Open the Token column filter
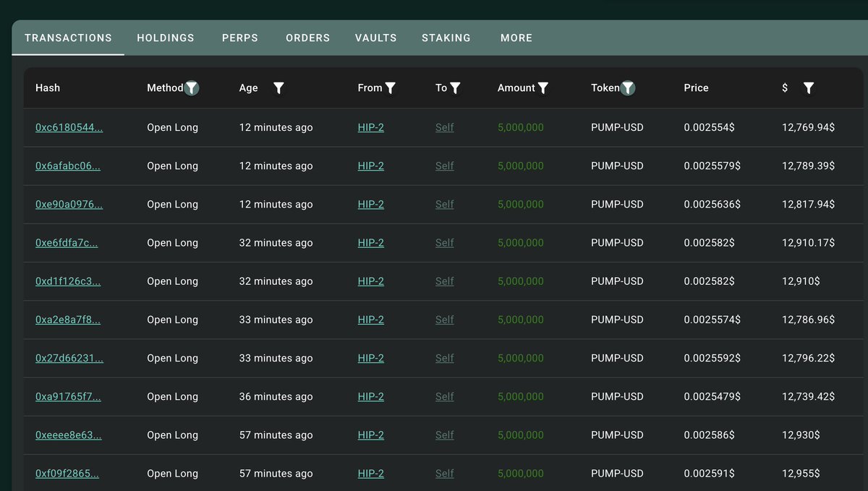Viewport: 868px width, 491px height. point(629,88)
